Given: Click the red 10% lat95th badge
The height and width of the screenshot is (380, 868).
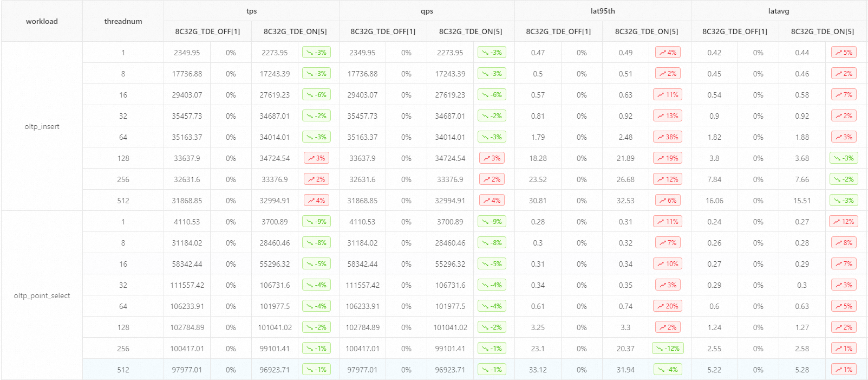Looking at the screenshot, I should coord(668,264).
